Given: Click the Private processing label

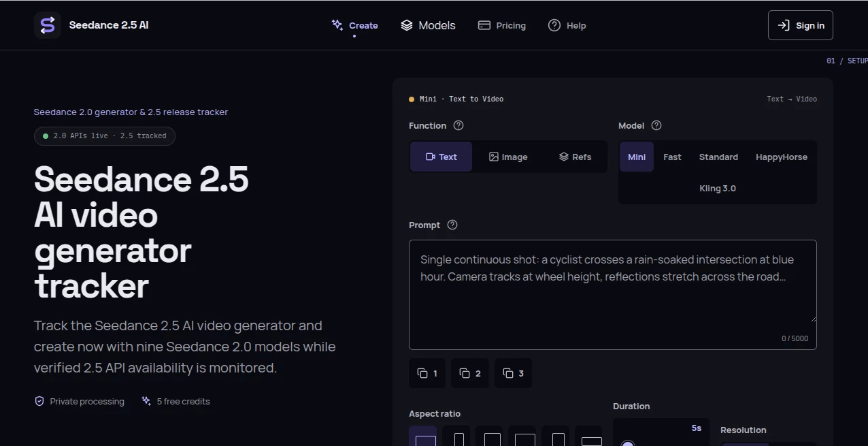Looking at the screenshot, I should [x=87, y=401].
